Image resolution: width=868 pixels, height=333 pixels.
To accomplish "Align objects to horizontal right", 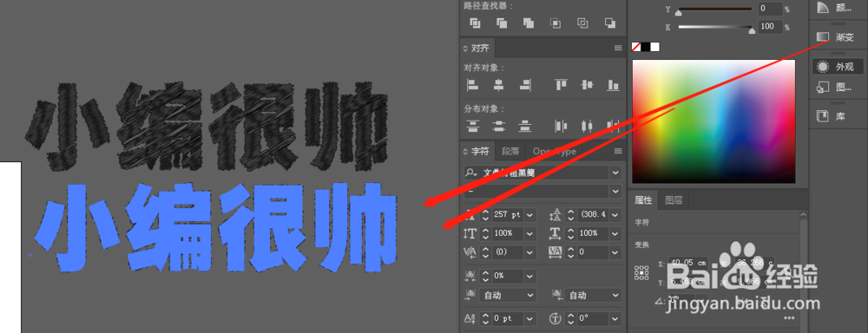I will click(x=525, y=85).
